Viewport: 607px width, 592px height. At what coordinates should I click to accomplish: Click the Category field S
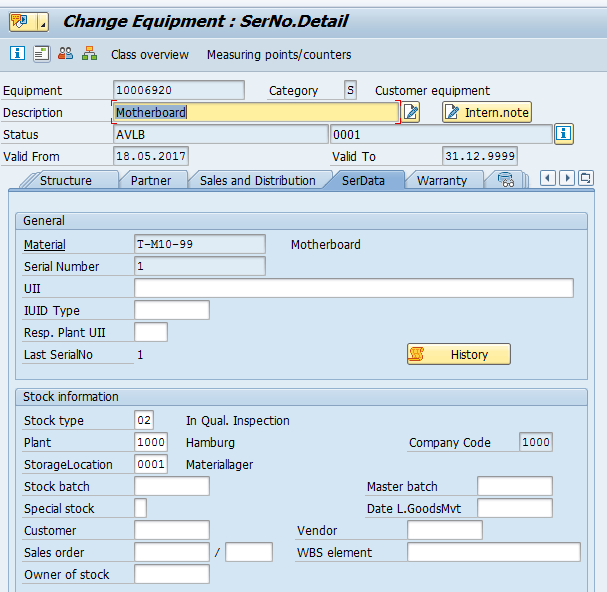click(x=350, y=90)
